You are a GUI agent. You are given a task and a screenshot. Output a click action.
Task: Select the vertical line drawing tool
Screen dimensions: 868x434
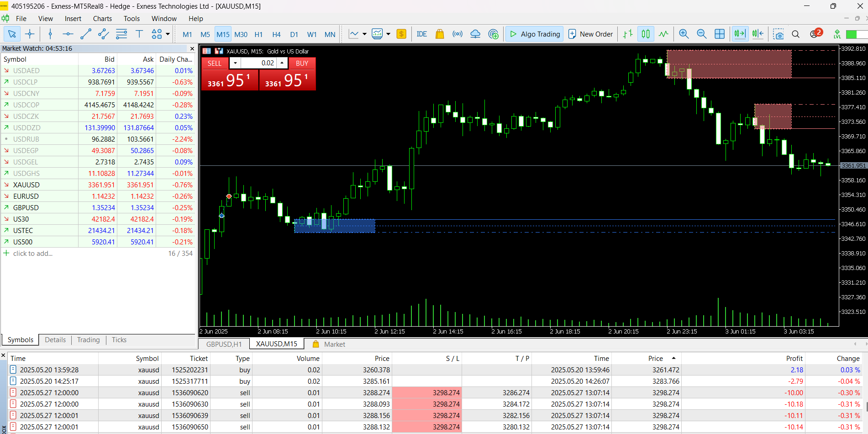pos(50,34)
